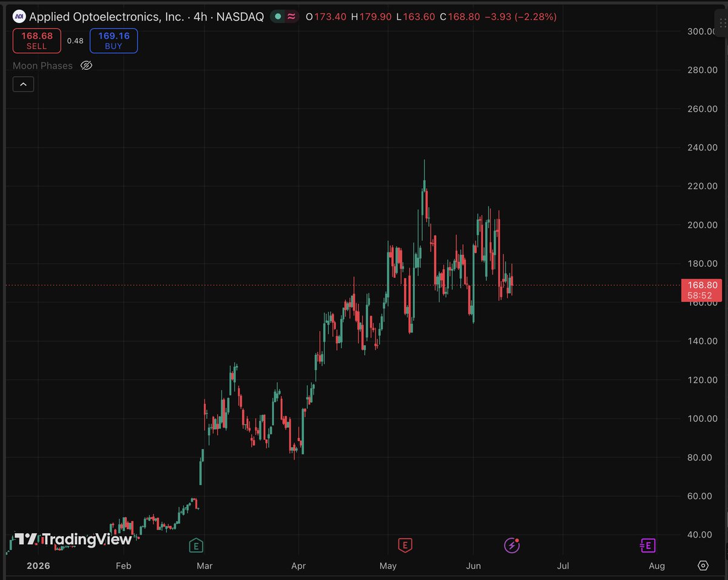Click the Applied Optoelectronics, Inc. symbol title
Image resolution: width=728 pixels, height=580 pixels.
click(107, 17)
